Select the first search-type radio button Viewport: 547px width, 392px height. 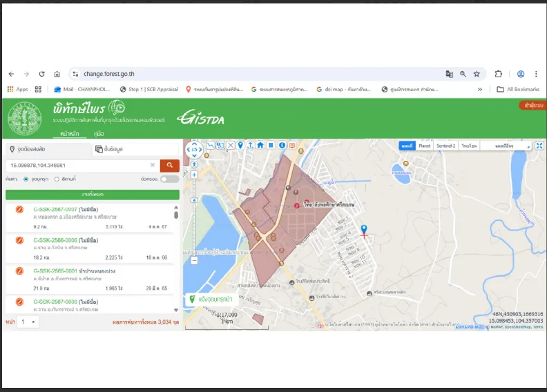(26, 179)
